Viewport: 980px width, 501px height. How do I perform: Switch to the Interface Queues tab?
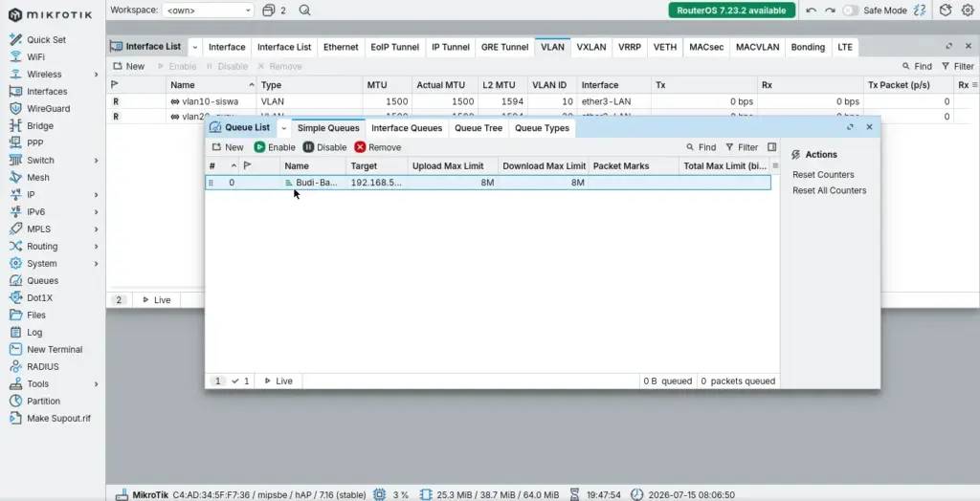click(x=407, y=128)
